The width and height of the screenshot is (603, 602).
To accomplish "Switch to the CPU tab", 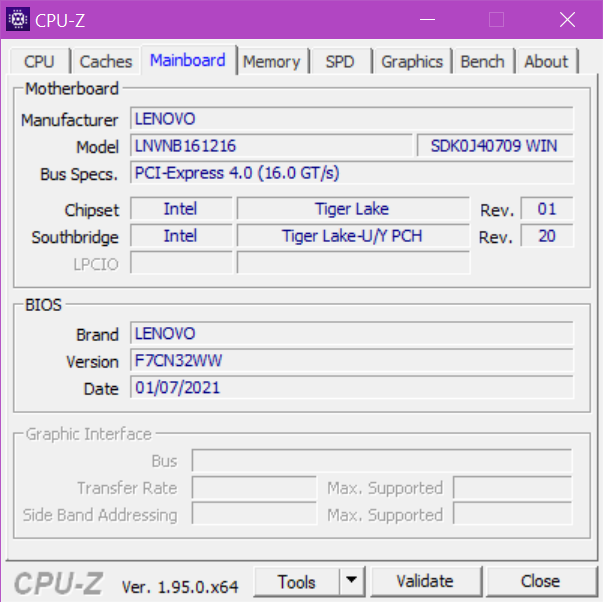I will 39,62.
